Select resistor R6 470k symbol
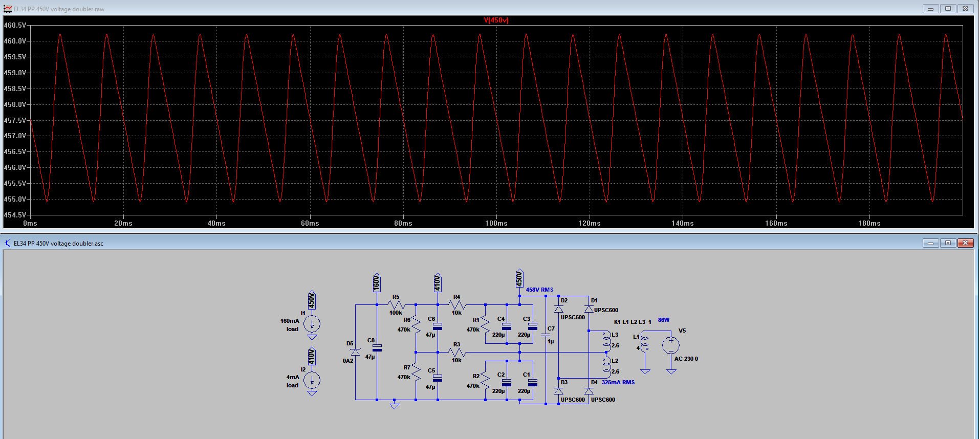Viewport: 980px width, 439px height. [416, 323]
